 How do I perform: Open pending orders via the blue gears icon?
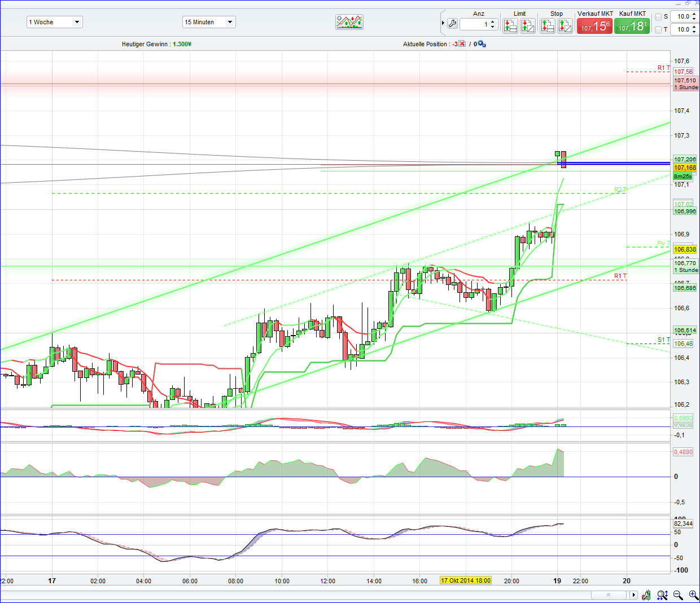pos(482,44)
